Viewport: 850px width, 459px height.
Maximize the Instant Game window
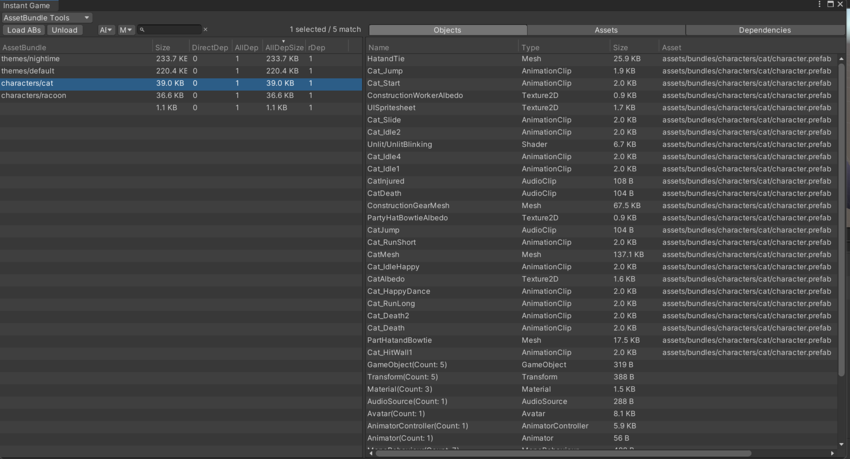click(830, 5)
